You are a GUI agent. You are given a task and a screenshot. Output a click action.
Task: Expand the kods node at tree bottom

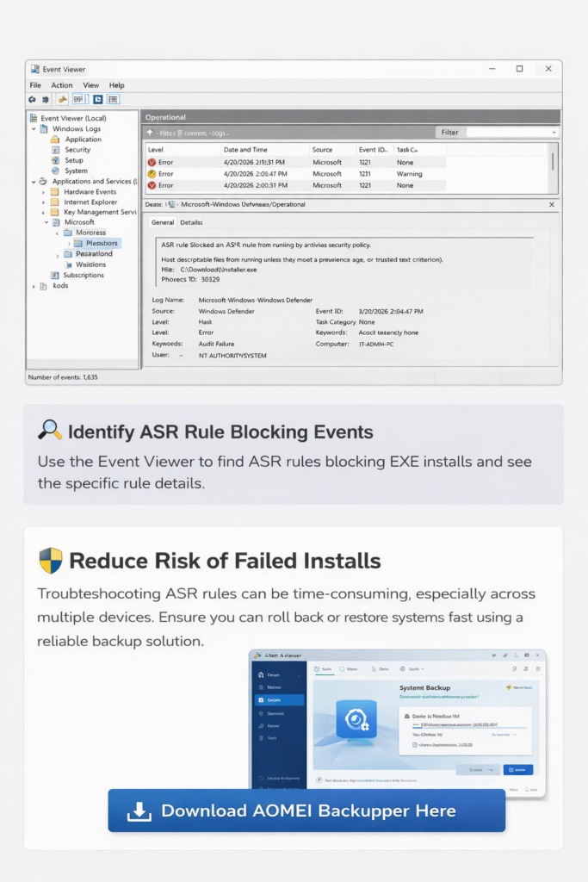pyautogui.click(x=34, y=286)
